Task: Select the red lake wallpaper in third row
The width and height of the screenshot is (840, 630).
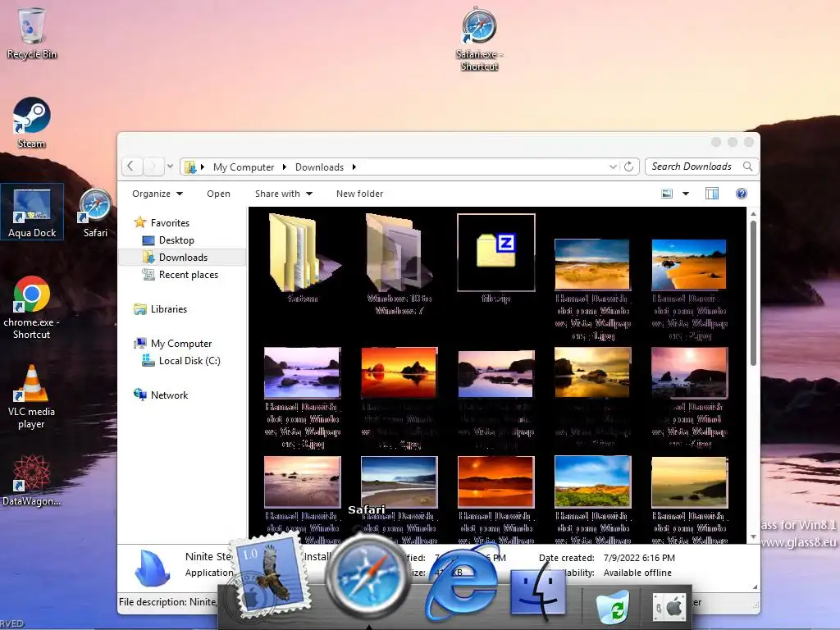Action: point(496,481)
